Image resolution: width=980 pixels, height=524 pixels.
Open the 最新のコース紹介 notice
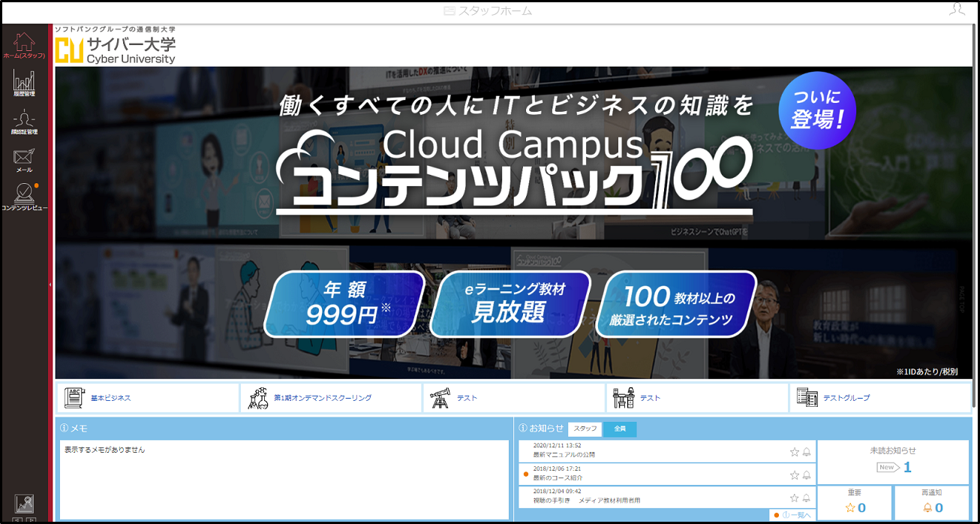tap(558, 477)
